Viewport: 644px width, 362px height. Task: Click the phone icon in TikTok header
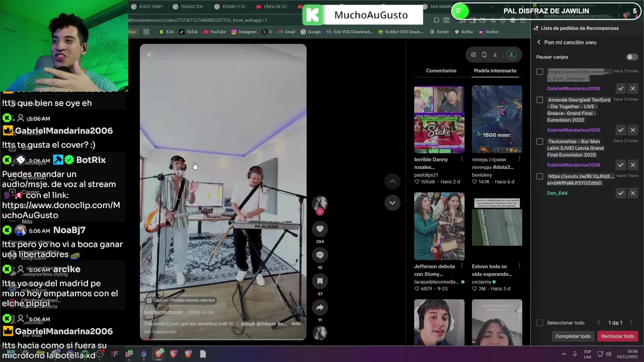(x=484, y=55)
